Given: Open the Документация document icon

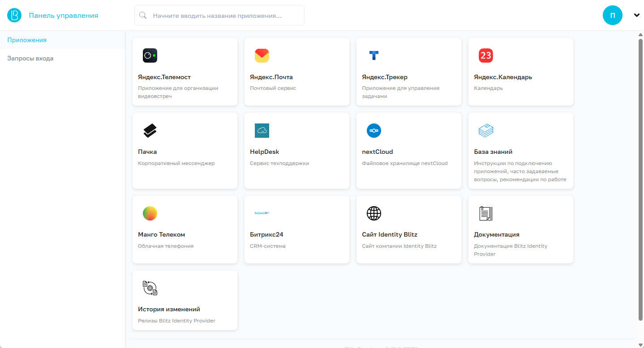Looking at the screenshot, I should tap(486, 213).
